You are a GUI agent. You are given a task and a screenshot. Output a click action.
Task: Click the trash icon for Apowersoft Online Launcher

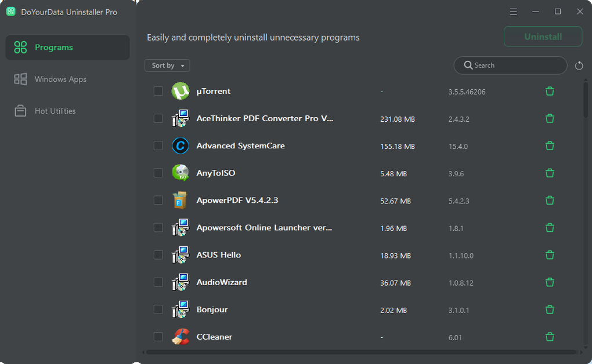(x=550, y=227)
